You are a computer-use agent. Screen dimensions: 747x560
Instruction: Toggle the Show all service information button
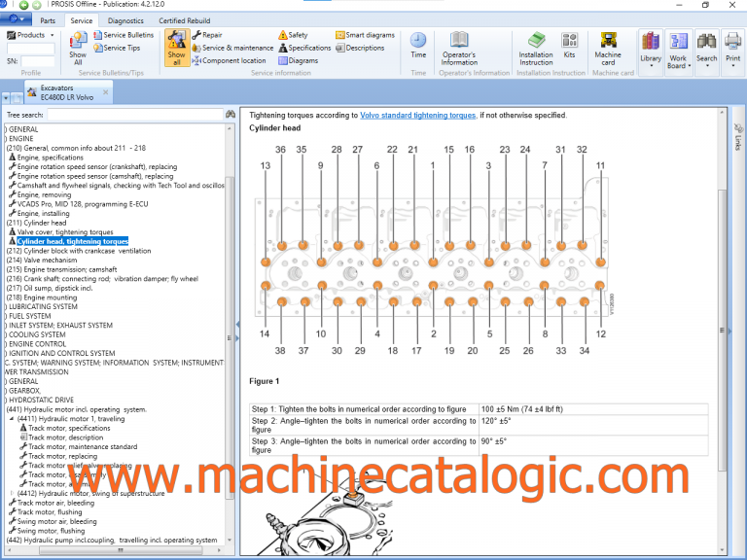[177, 48]
